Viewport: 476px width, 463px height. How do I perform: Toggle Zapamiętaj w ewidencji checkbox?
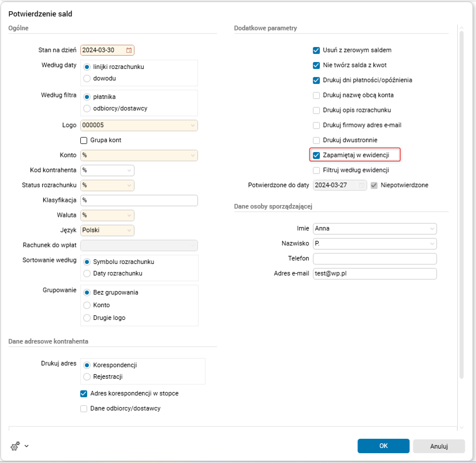point(316,155)
